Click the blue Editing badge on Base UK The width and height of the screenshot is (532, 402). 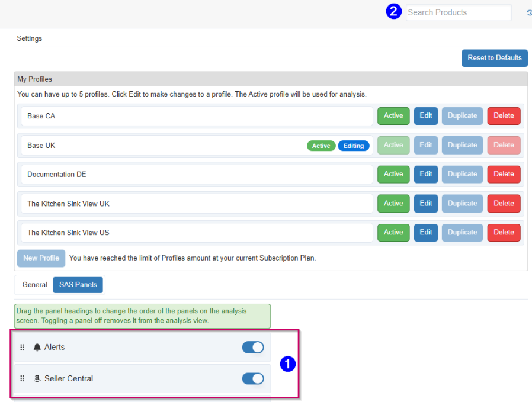(x=354, y=145)
